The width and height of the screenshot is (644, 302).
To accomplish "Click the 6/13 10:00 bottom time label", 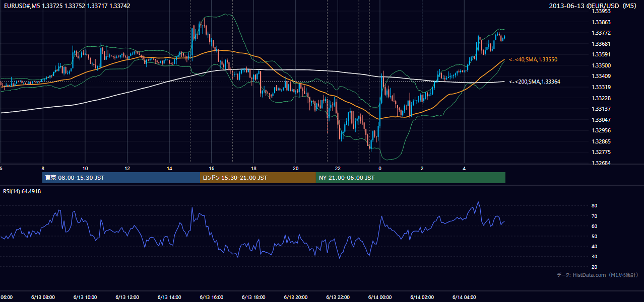I will [85, 297].
